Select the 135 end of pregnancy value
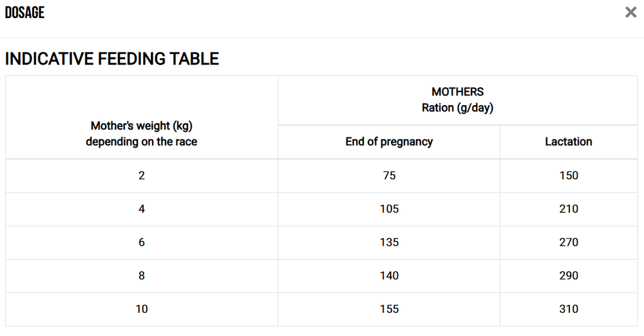644x336 pixels. 389,242
